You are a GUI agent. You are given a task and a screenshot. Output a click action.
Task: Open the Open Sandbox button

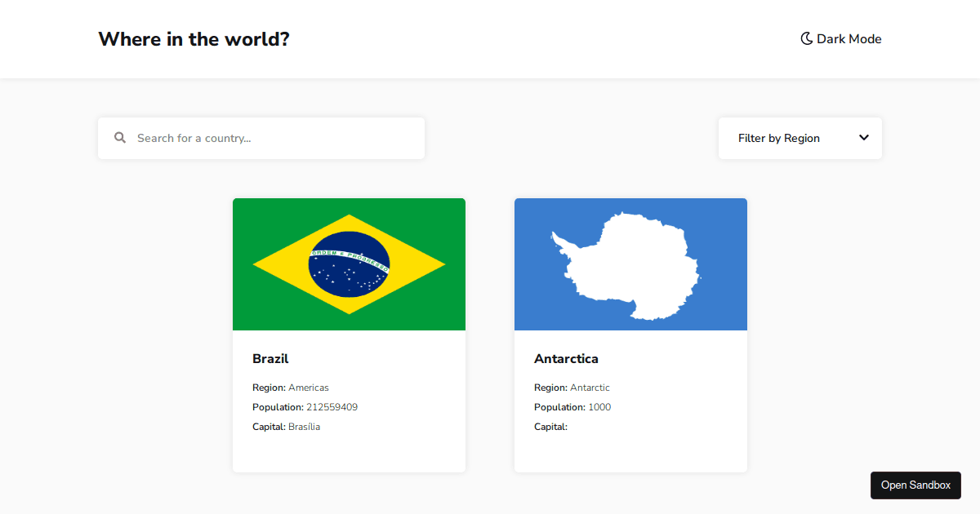[x=915, y=485]
